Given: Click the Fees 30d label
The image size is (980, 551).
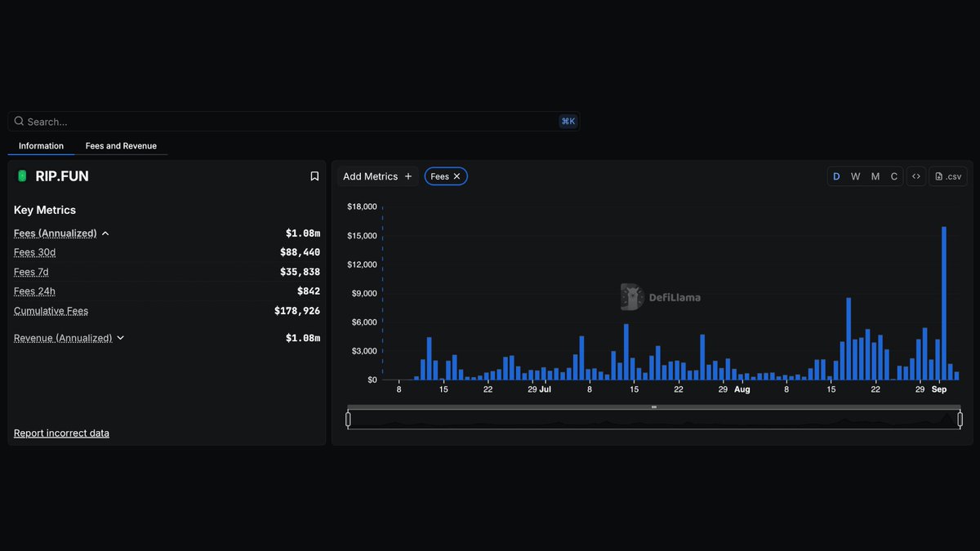Looking at the screenshot, I should pyautogui.click(x=35, y=252).
